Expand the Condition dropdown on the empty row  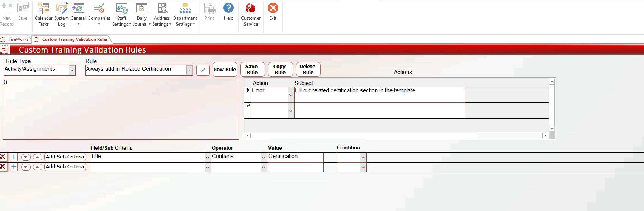(363, 167)
